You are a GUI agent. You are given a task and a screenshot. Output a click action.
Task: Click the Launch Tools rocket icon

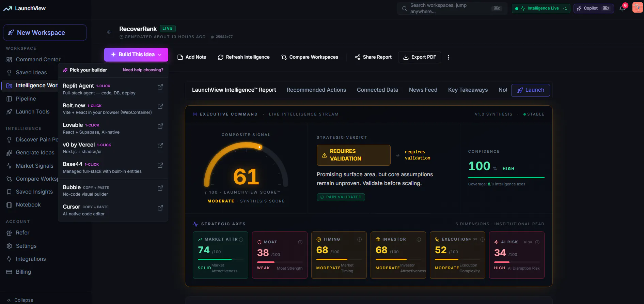9,112
